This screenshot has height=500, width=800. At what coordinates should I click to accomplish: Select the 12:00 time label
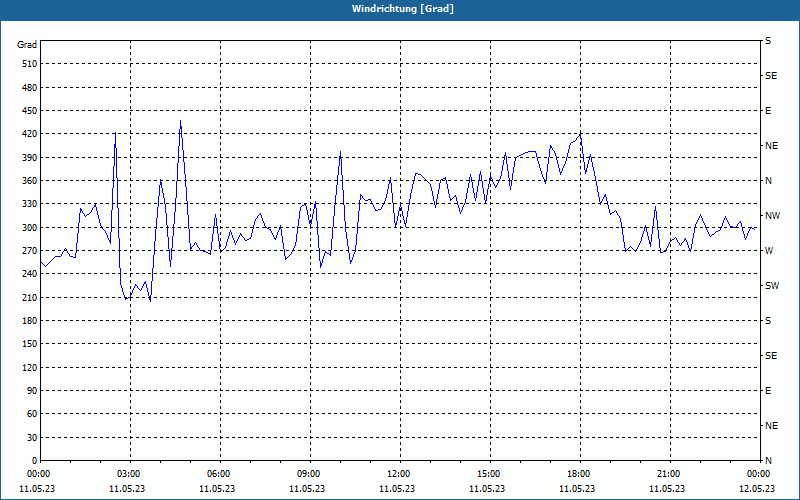tap(399, 474)
